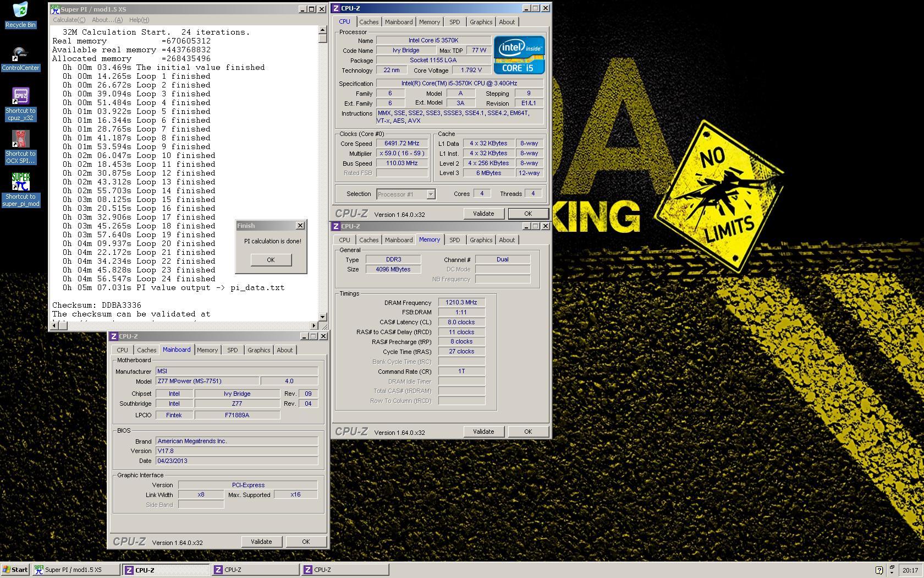Click the Core Voltage value 1.792 V
Viewport: 924px width, 578px height.
(471, 70)
